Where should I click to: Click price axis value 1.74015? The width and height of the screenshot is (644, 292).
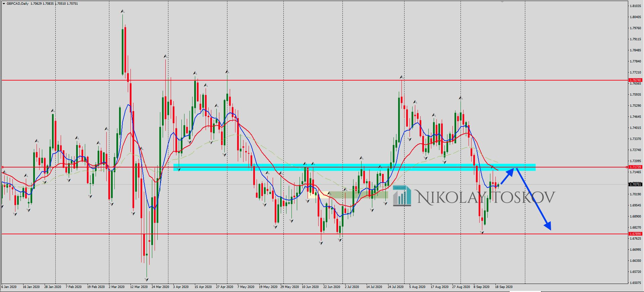pyautogui.click(x=635, y=128)
